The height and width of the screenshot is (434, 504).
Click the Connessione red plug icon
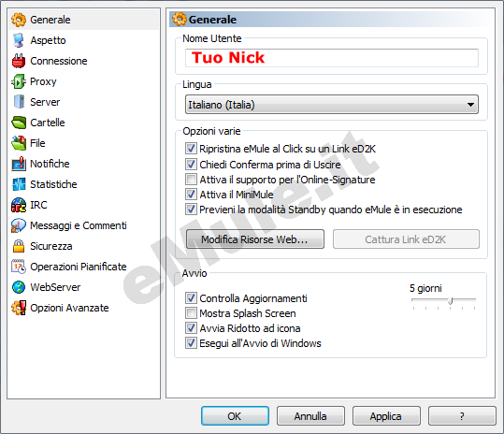tap(19, 61)
